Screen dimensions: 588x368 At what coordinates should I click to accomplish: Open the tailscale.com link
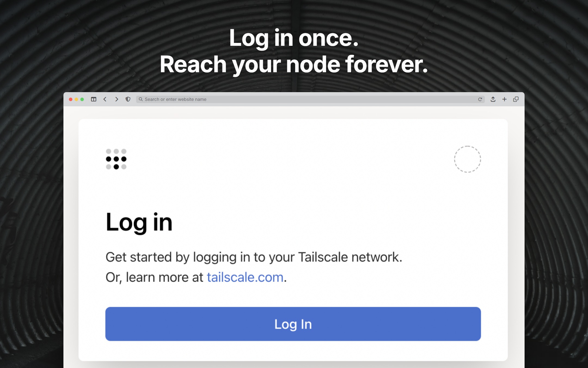(245, 277)
